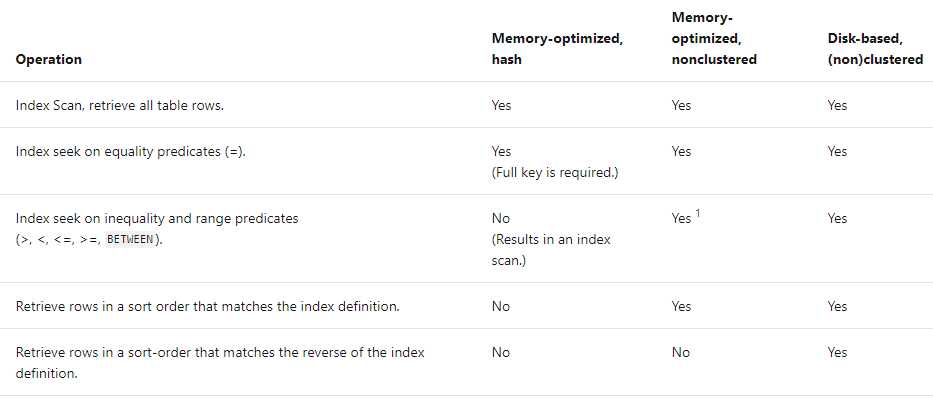This screenshot has width=933, height=399.
Task: Click 'Index seek on equality predicates' row text
Action: click(130, 152)
